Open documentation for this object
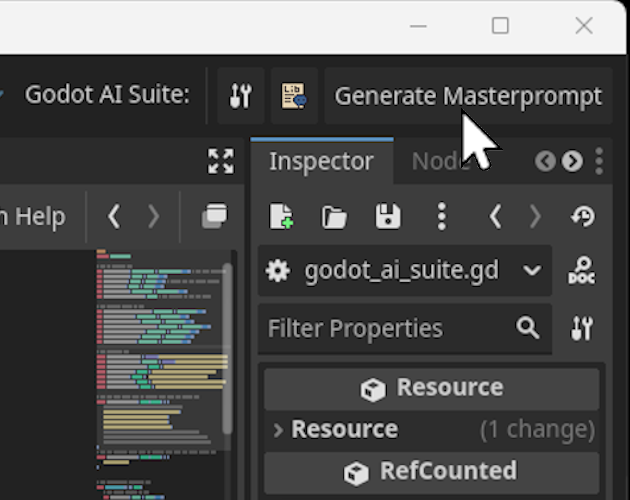 pos(582,270)
